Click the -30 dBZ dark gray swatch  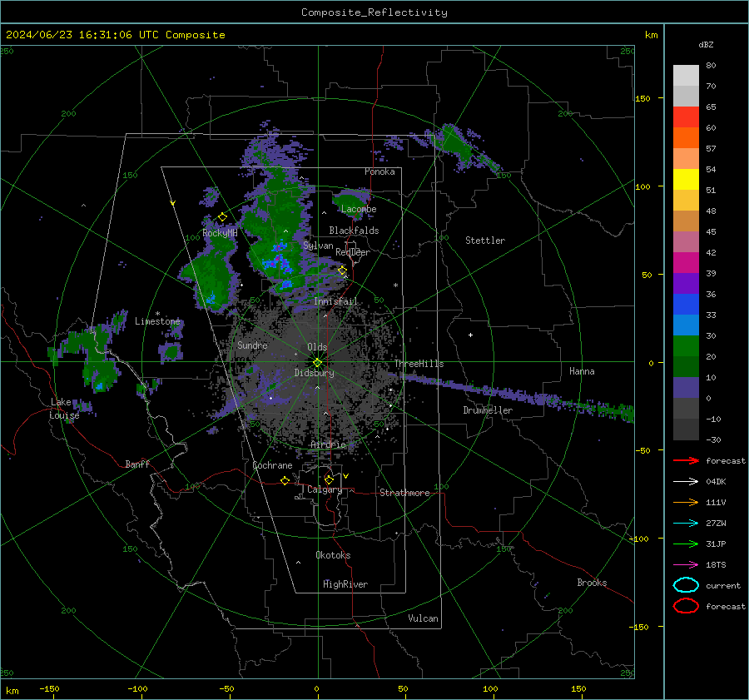686,429
